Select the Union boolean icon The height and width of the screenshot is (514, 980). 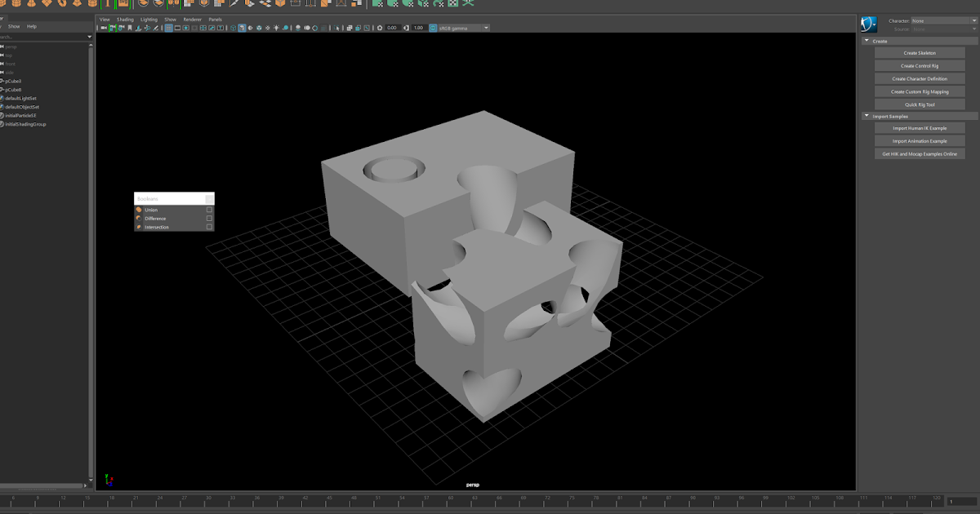coord(139,210)
